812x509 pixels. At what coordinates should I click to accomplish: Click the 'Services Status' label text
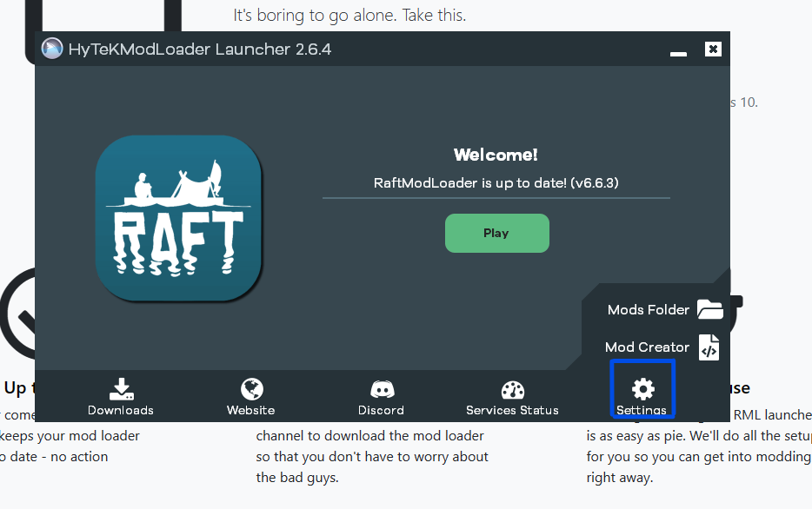pos(512,410)
